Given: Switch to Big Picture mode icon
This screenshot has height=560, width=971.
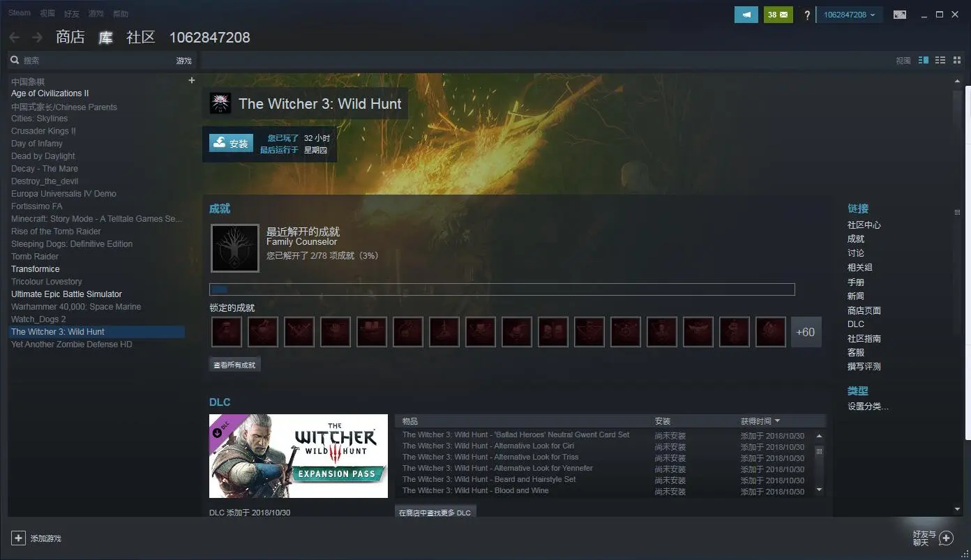Looking at the screenshot, I should coord(900,15).
